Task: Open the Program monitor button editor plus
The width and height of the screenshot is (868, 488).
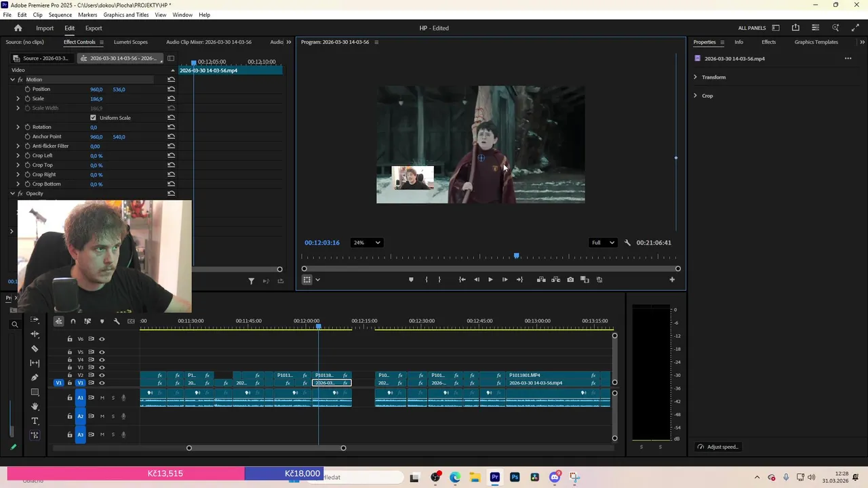Action: 672,279
